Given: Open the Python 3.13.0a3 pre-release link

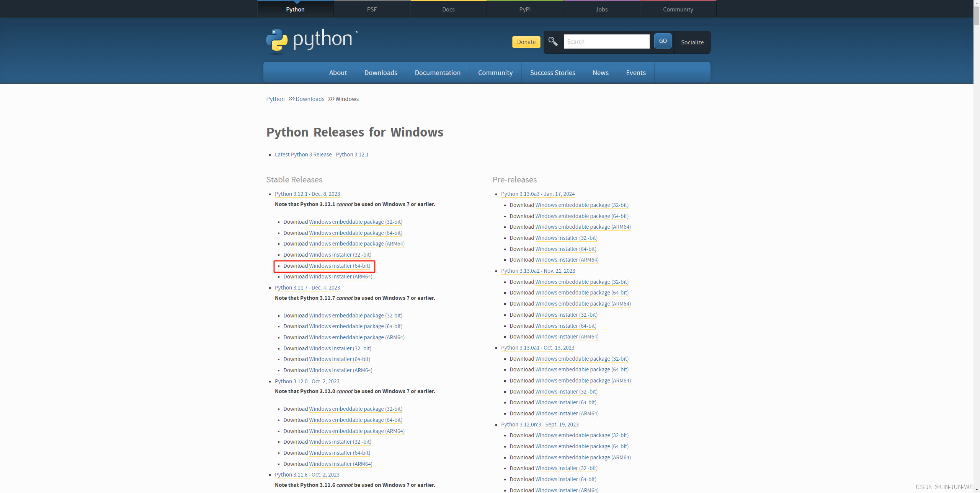Looking at the screenshot, I should (x=537, y=194).
